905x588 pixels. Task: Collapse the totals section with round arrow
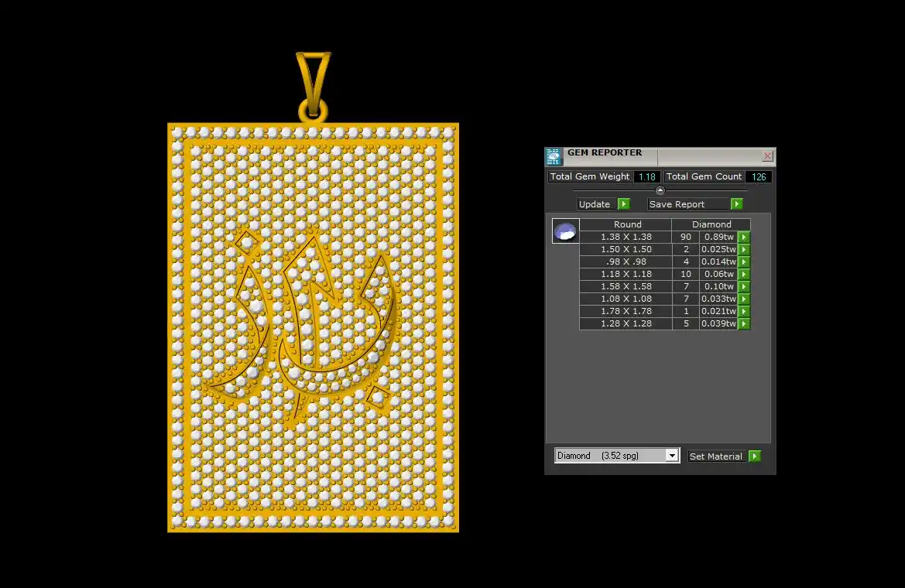[x=660, y=190]
